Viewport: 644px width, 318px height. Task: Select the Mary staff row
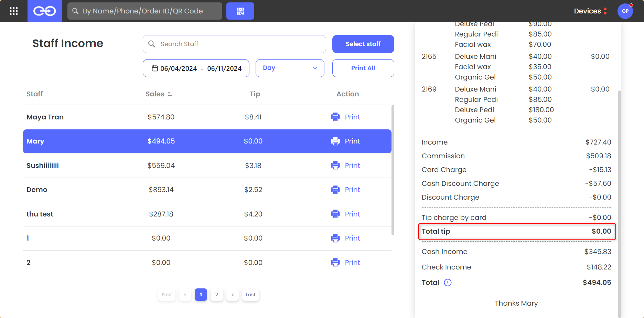(207, 141)
